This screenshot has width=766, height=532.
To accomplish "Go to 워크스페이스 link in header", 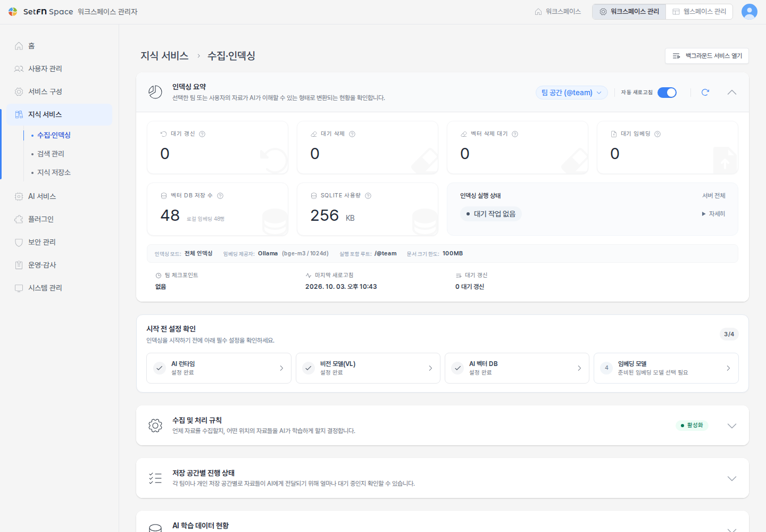I will [x=557, y=12].
